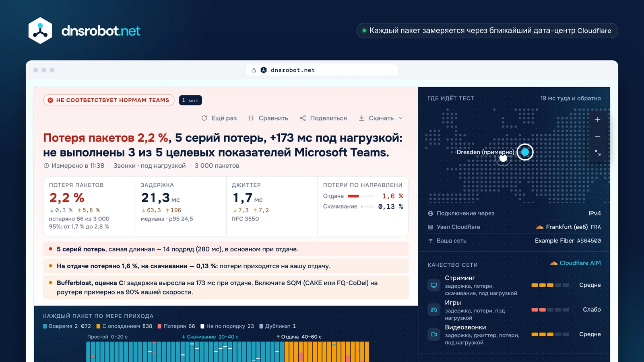Click the globe icon beside 'Подключение через'
The width and height of the screenshot is (644, 362).
[x=431, y=214]
